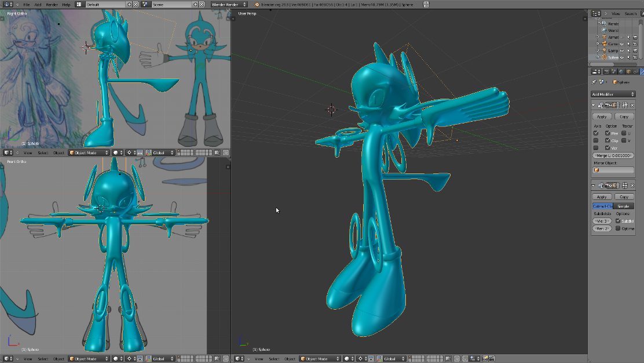This screenshot has height=363, width=644.
Task: Toggle the Optimal Display checkbox
Action: (x=618, y=228)
